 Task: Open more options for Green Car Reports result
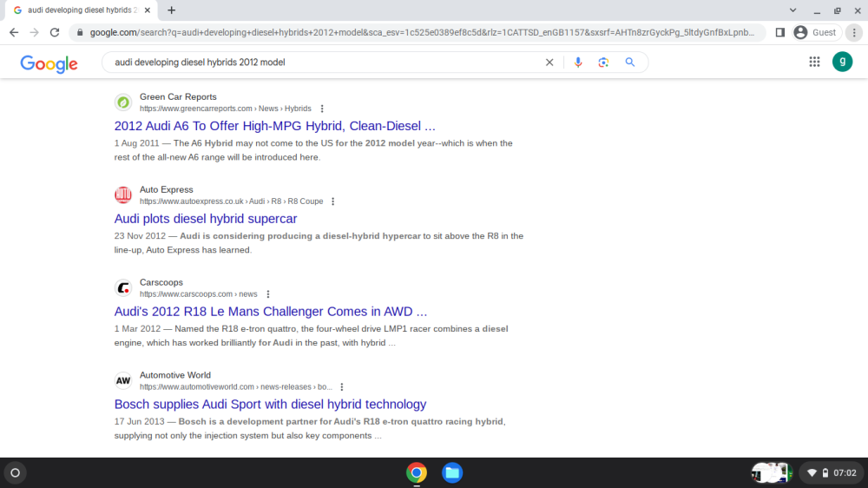coord(322,109)
